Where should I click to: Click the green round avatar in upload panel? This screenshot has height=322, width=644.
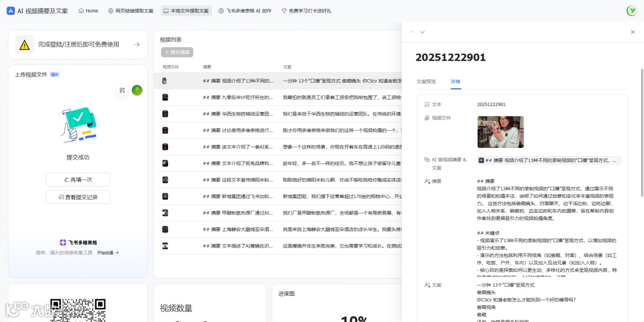[137, 91]
